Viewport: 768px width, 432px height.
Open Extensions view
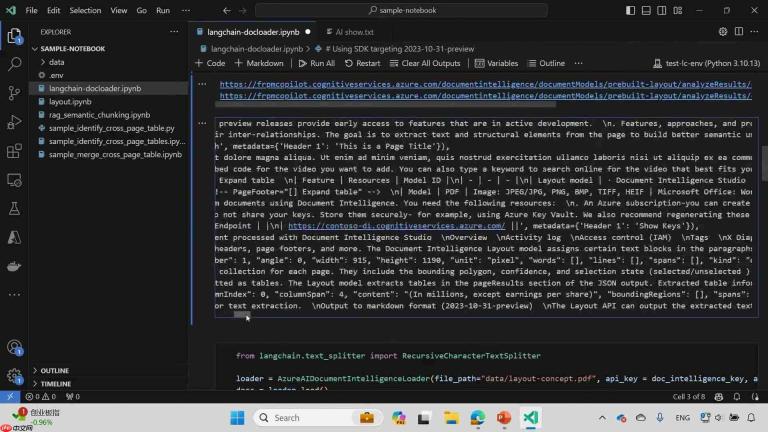14,151
